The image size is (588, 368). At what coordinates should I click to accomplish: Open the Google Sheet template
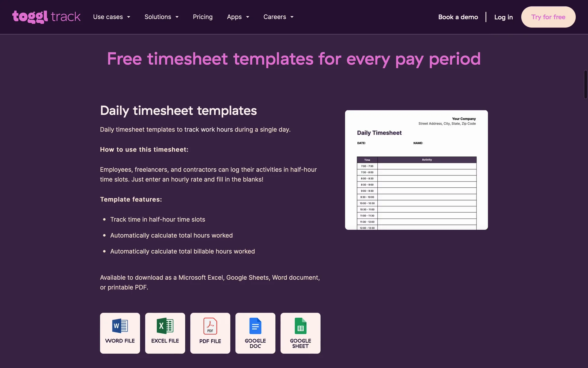(x=300, y=333)
